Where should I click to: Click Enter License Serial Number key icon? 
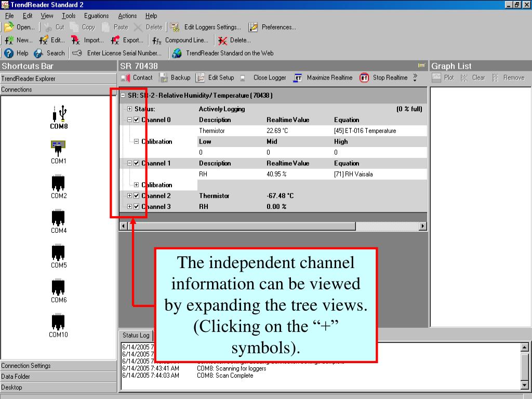(77, 54)
